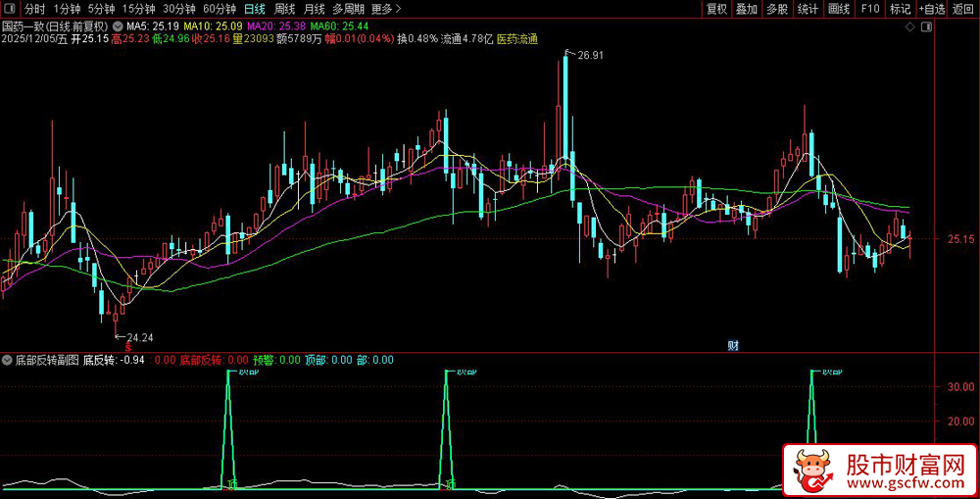Viewport: 980px width, 499px height.
Task: Switch to 分时 intraday view
Action: (x=34, y=9)
